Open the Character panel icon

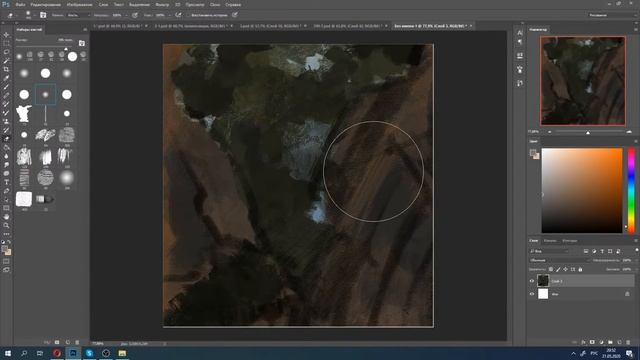point(520,33)
